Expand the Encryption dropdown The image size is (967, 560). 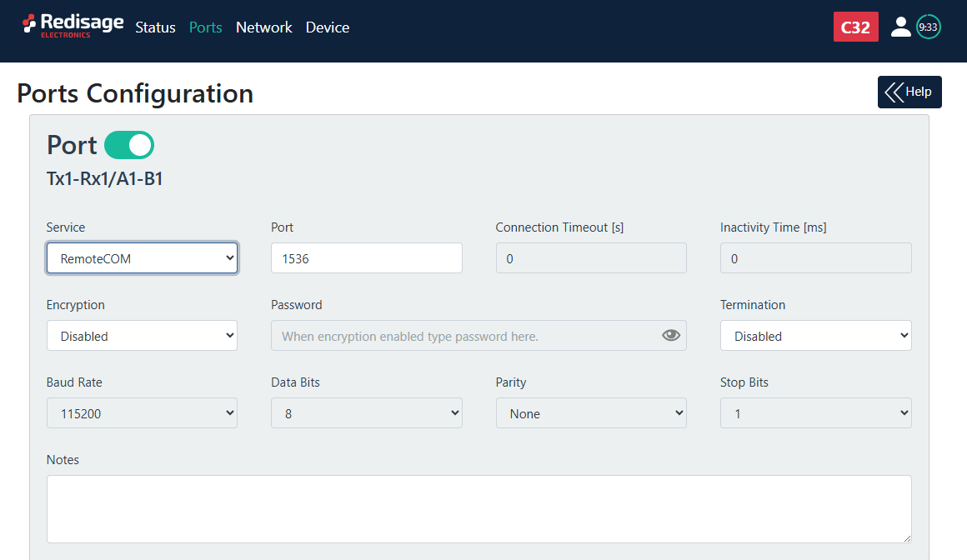[x=142, y=336]
